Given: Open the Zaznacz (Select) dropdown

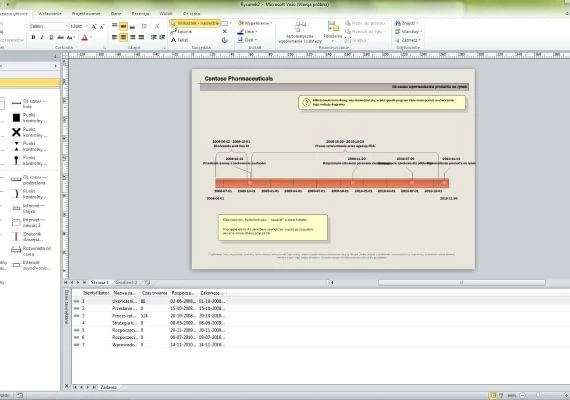Looking at the screenshot, I should 408,40.
